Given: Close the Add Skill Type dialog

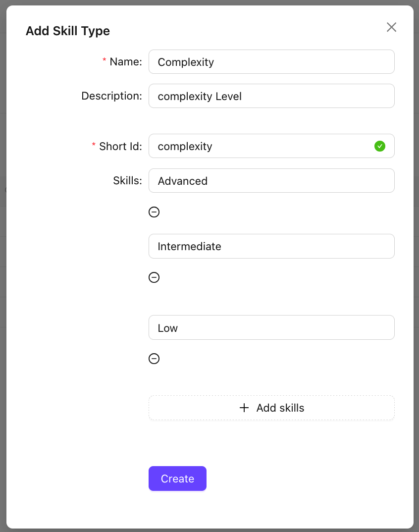Looking at the screenshot, I should (391, 27).
